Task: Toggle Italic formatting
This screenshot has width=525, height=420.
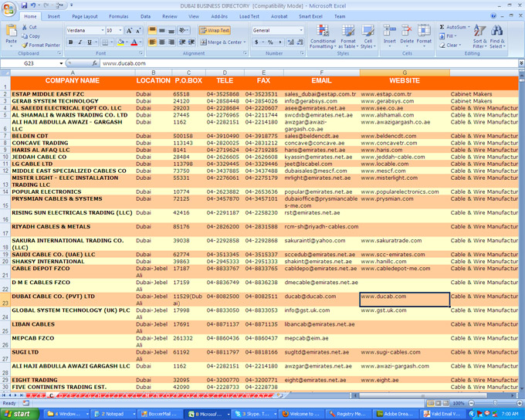Action: 80,42
